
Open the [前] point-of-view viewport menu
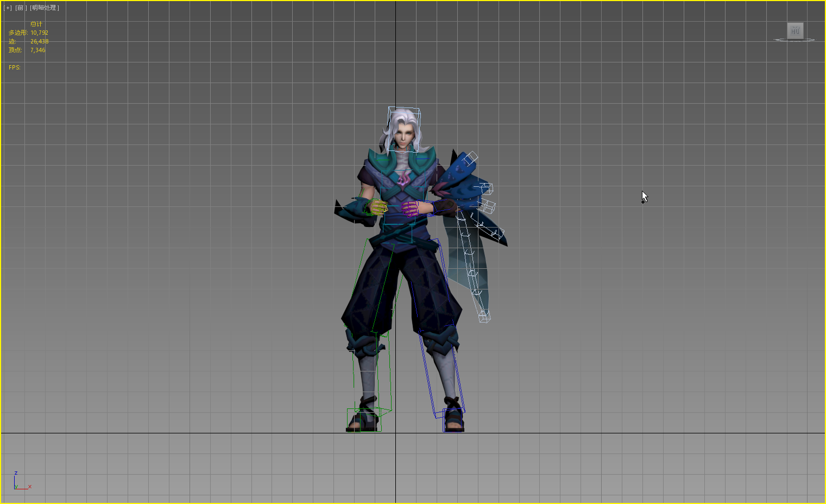click(21, 8)
